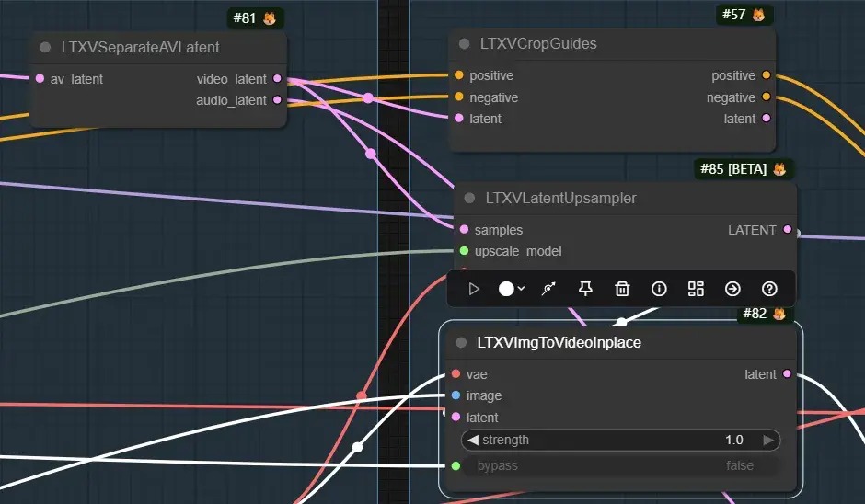Click the #82 node badge
The width and height of the screenshot is (865, 504).
tap(764, 314)
